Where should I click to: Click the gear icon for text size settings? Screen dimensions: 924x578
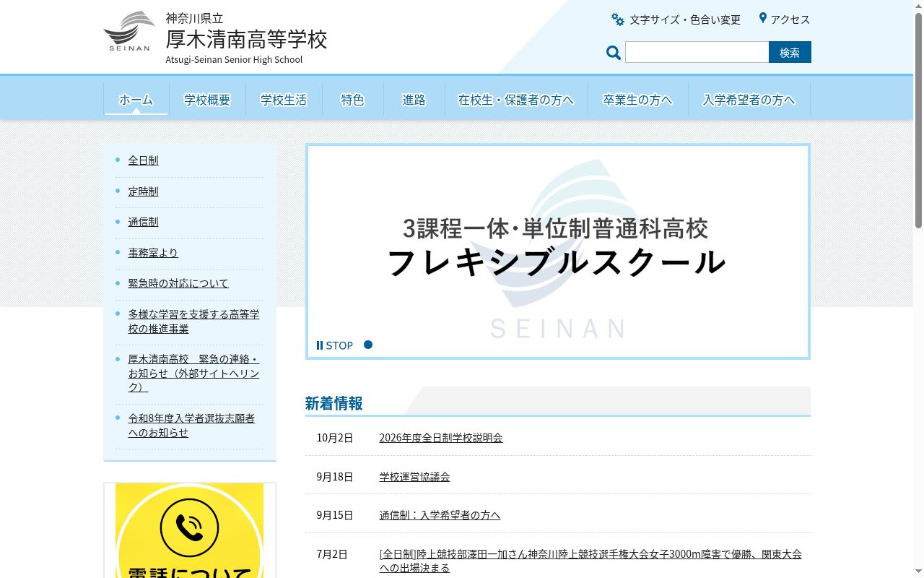tap(617, 20)
